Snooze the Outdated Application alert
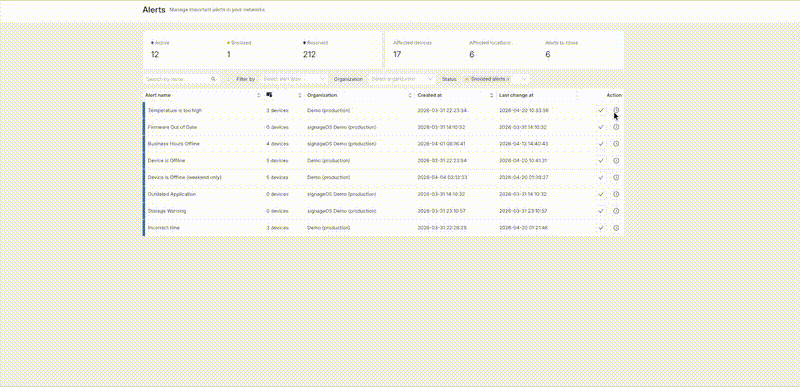 pyautogui.click(x=616, y=194)
